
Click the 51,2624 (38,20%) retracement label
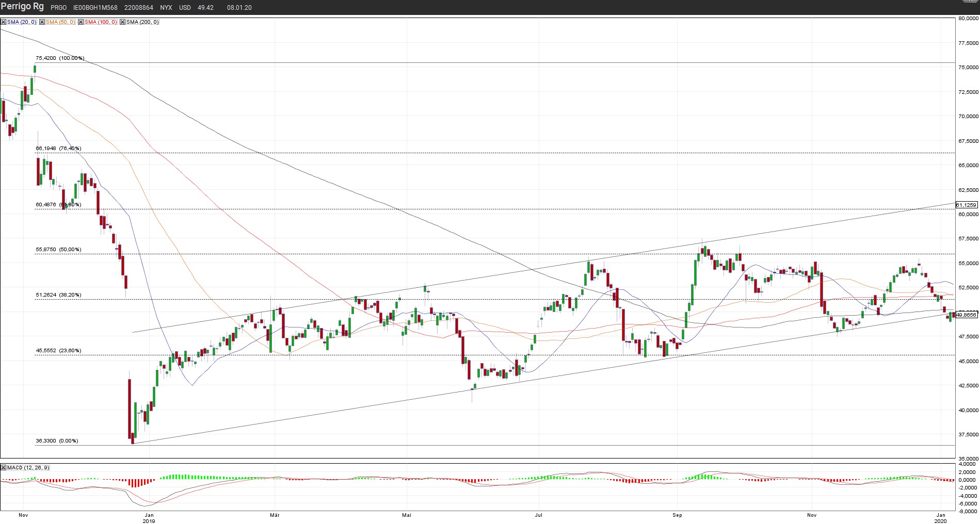(58, 295)
